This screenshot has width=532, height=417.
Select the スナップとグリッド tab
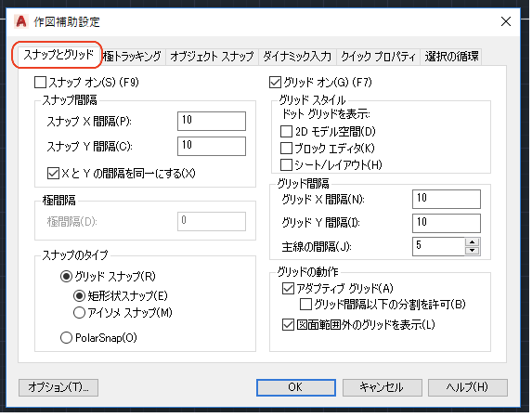coord(58,55)
